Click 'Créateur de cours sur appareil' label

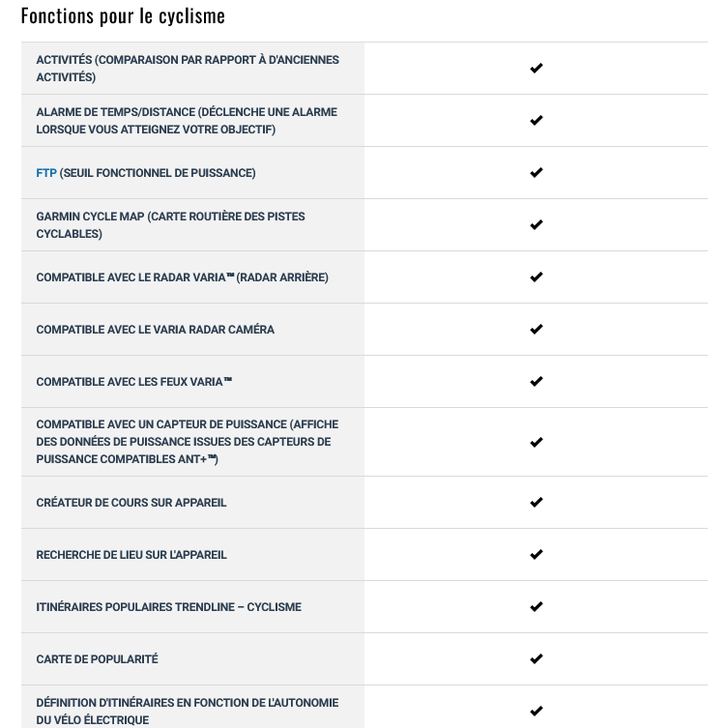click(x=131, y=503)
